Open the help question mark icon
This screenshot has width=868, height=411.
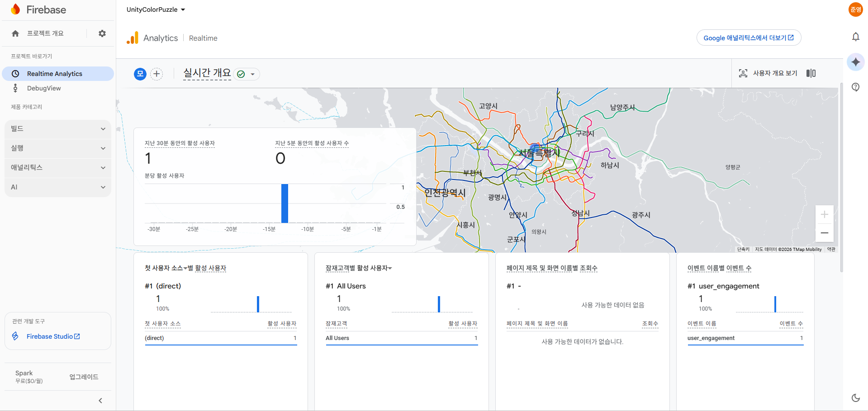tap(855, 87)
